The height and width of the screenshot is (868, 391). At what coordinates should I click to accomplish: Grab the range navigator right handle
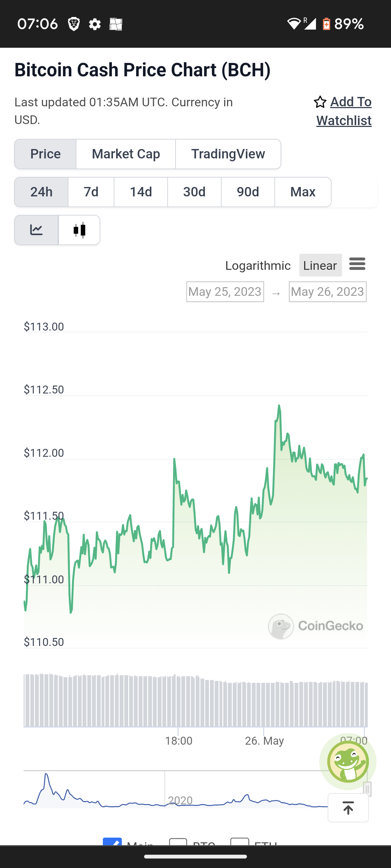(x=367, y=789)
